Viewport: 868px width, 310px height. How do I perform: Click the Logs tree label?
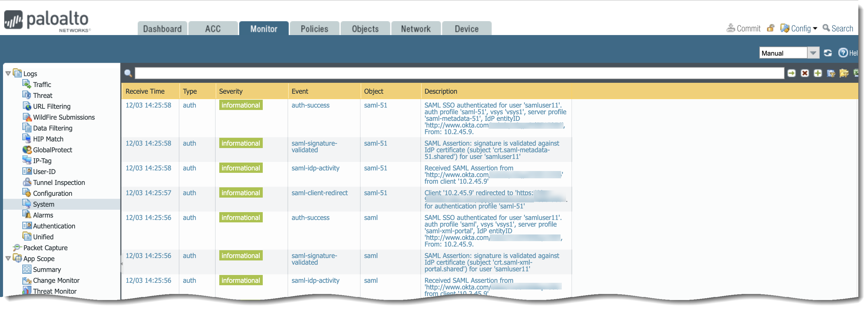(30, 73)
